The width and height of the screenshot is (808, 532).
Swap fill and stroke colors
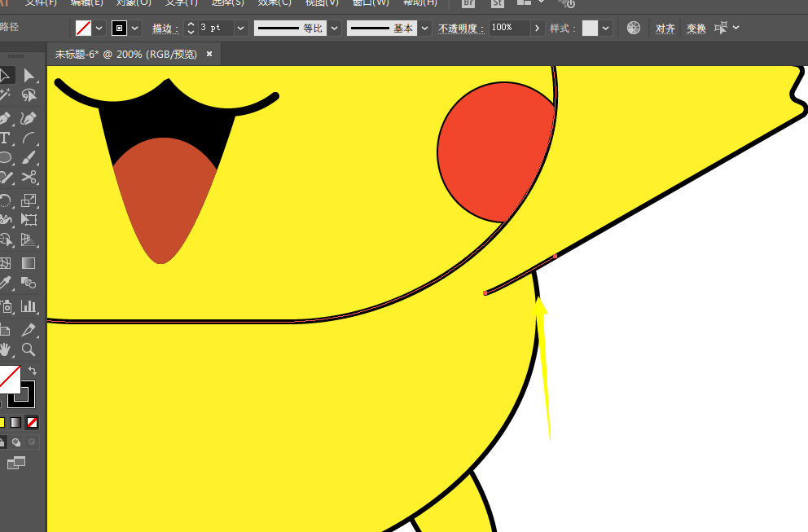tap(32, 371)
